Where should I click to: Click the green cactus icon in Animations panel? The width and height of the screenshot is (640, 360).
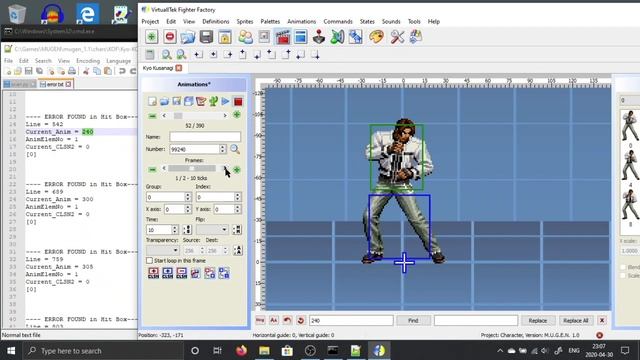click(213, 101)
